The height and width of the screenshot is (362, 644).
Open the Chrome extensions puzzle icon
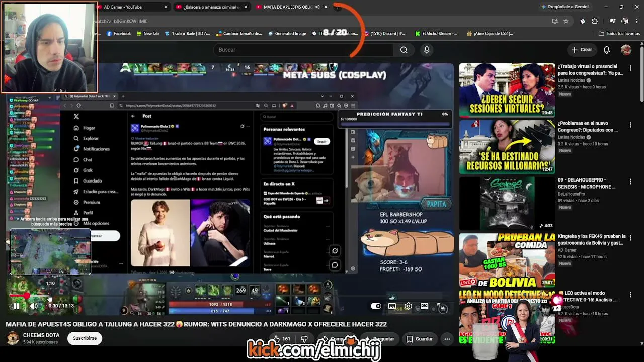[595, 21]
